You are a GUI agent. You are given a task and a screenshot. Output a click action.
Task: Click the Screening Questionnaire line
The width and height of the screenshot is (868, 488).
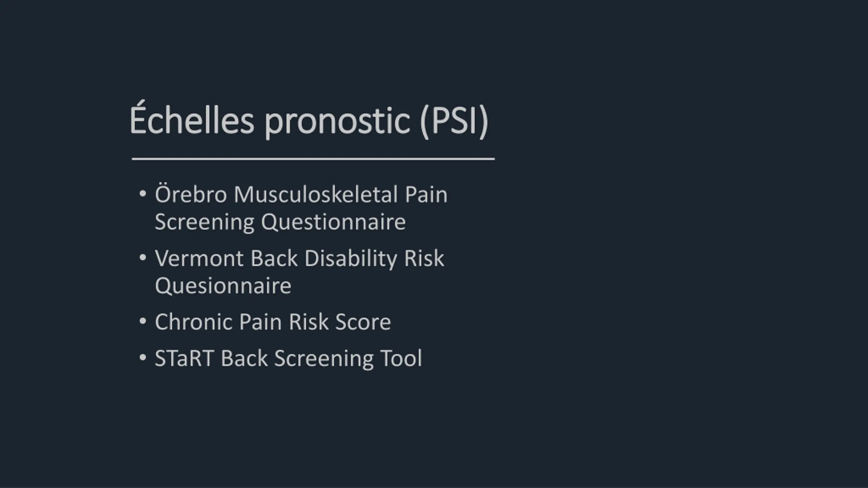(x=280, y=222)
